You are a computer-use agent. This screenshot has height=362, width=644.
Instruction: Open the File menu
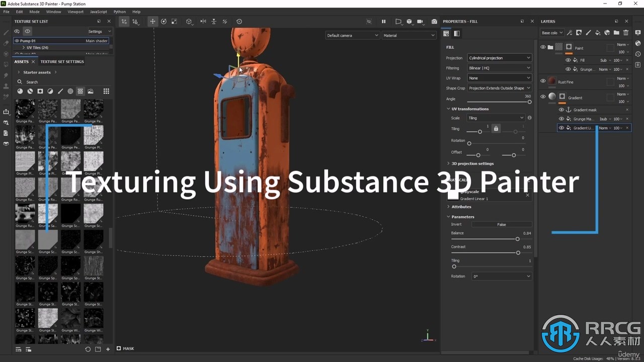tap(6, 12)
